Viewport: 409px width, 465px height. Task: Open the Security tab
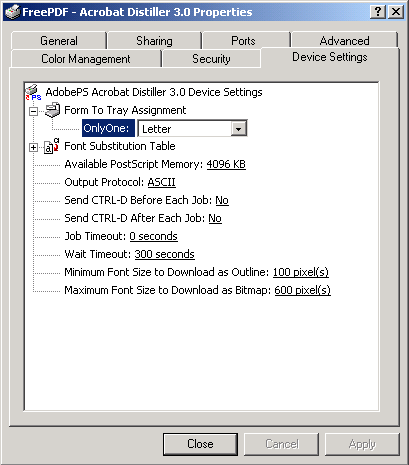[x=211, y=59]
